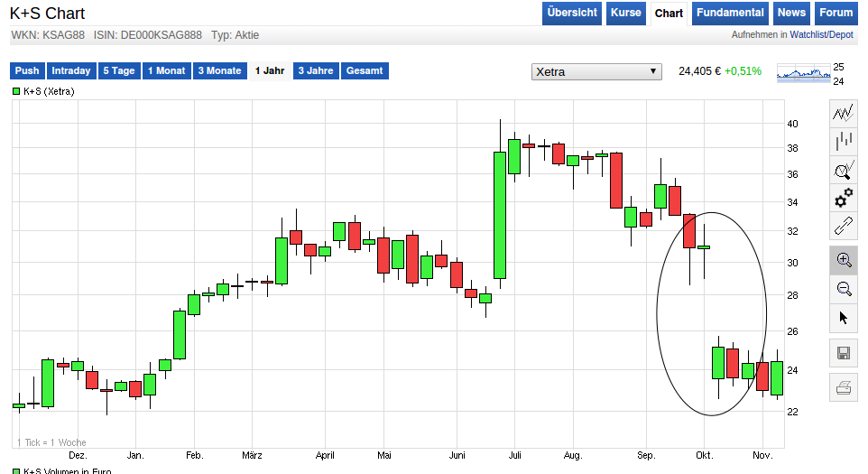Click the Typ: Aktie text
868x474 pixels.
tap(235, 35)
